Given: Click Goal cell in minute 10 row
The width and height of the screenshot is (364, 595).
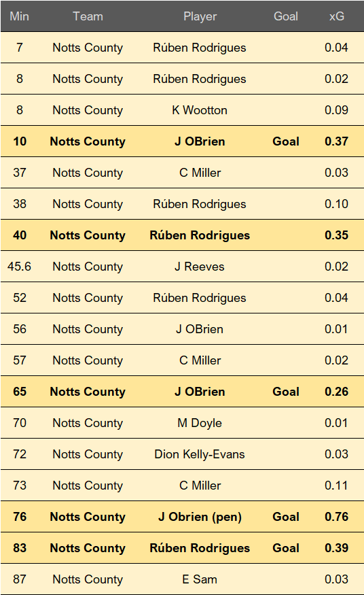Looking at the screenshot, I should [x=286, y=141].
